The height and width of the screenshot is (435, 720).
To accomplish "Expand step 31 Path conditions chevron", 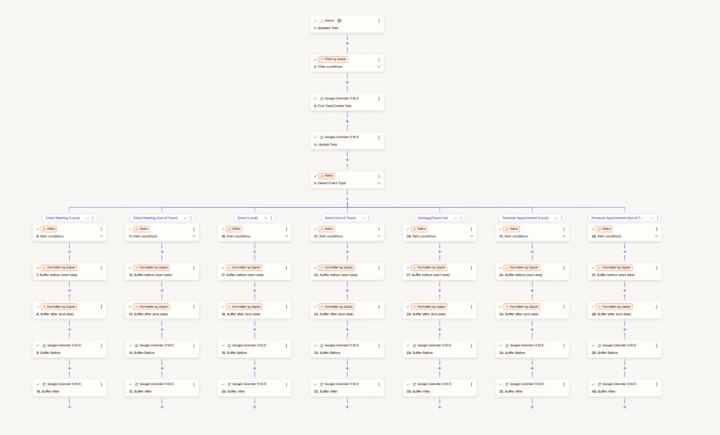I will tap(564, 237).
